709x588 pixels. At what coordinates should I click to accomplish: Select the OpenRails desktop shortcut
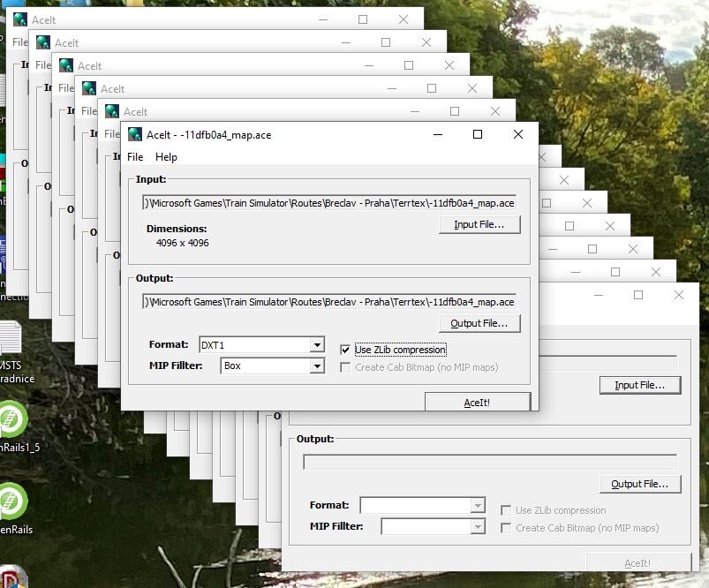coord(11,501)
